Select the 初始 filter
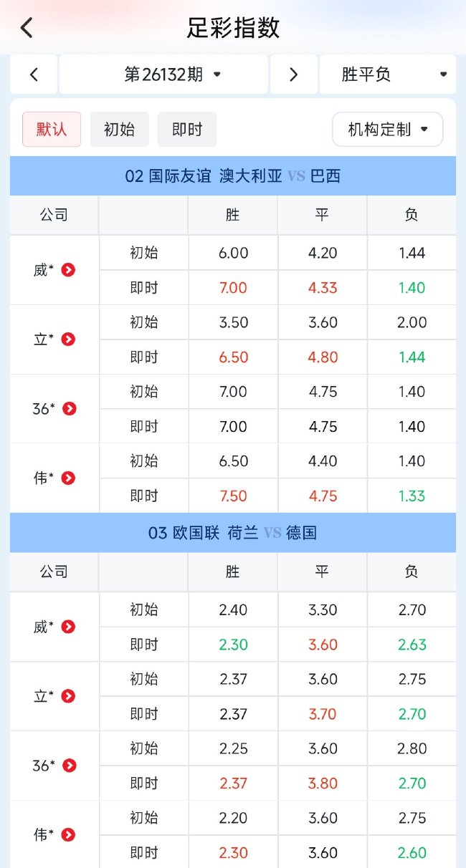 tap(120, 130)
